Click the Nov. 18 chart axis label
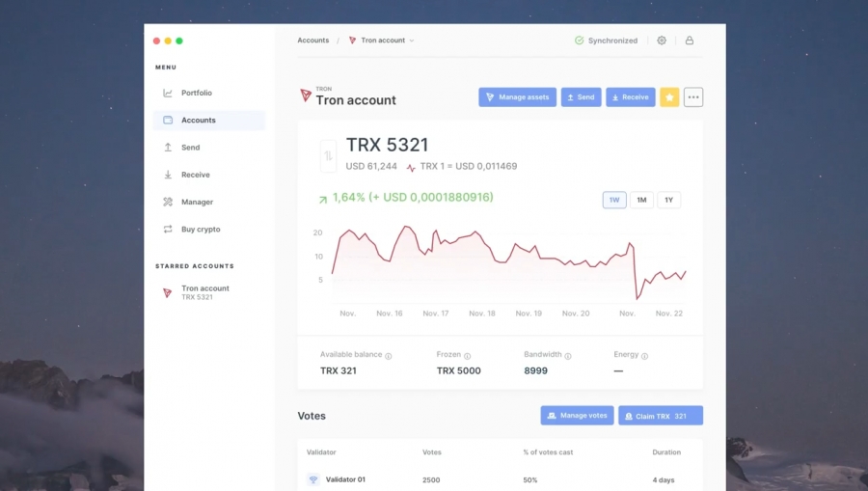This screenshot has width=868, height=491. [x=482, y=314]
